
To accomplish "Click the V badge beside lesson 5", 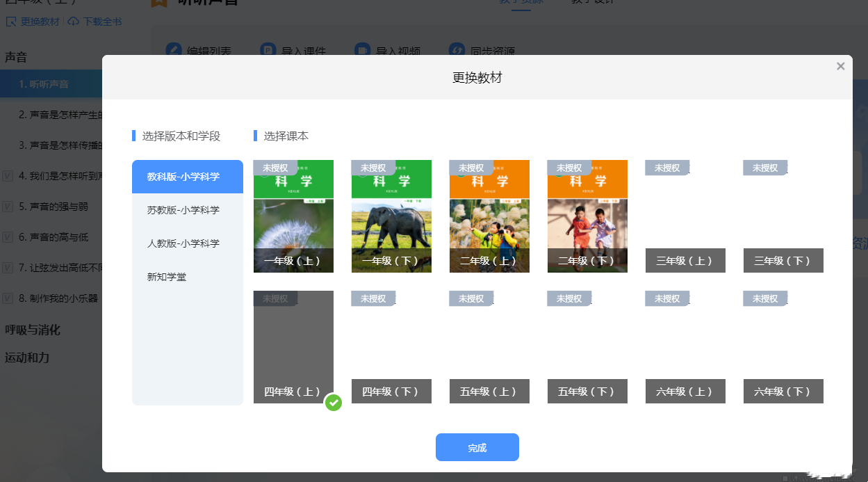I will tap(8, 207).
